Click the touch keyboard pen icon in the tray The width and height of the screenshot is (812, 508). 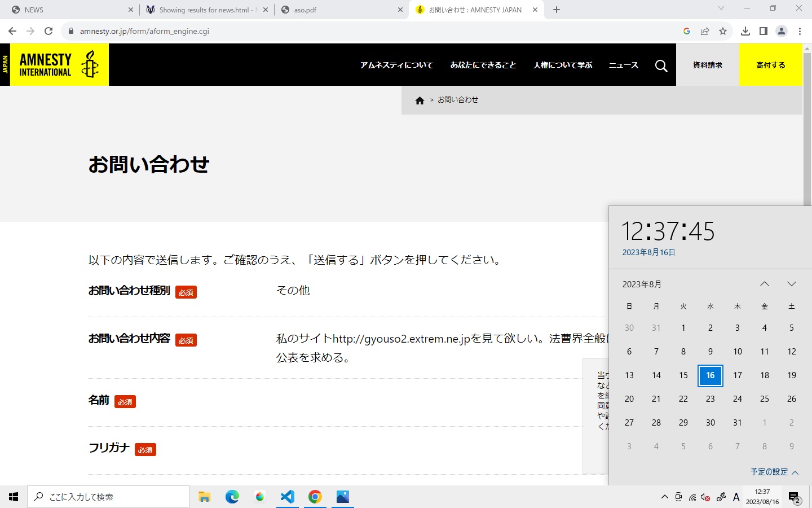point(721,497)
